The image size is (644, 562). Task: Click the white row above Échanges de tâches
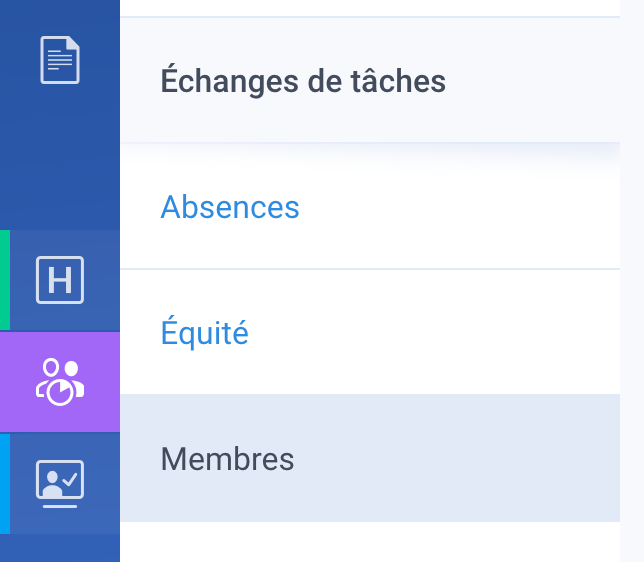(x=370, y=8)
